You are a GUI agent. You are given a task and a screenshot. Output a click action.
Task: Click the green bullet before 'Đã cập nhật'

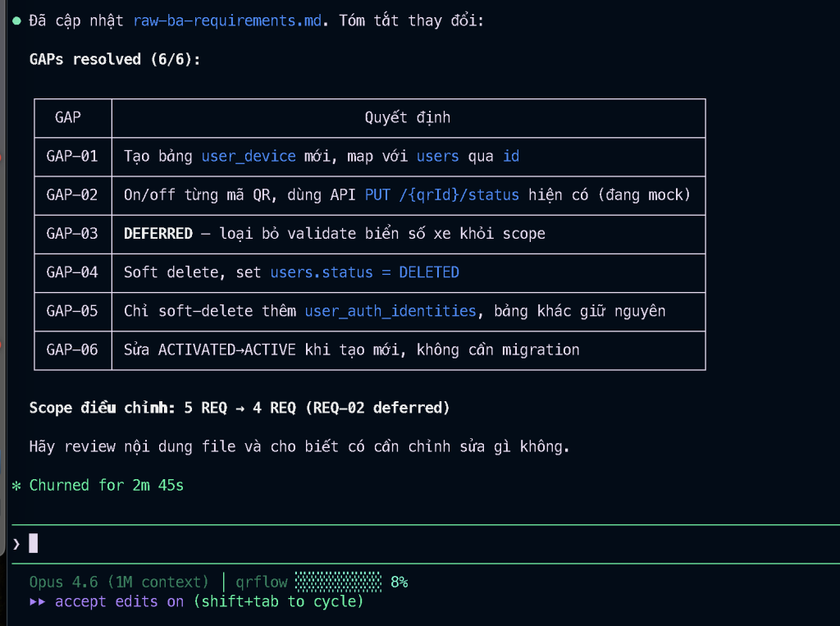16,20
